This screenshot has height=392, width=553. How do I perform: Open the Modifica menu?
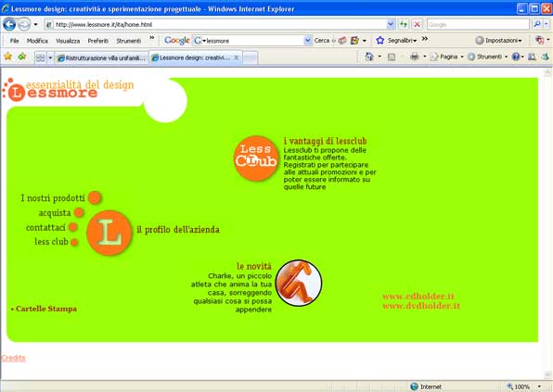coord(37,41)
